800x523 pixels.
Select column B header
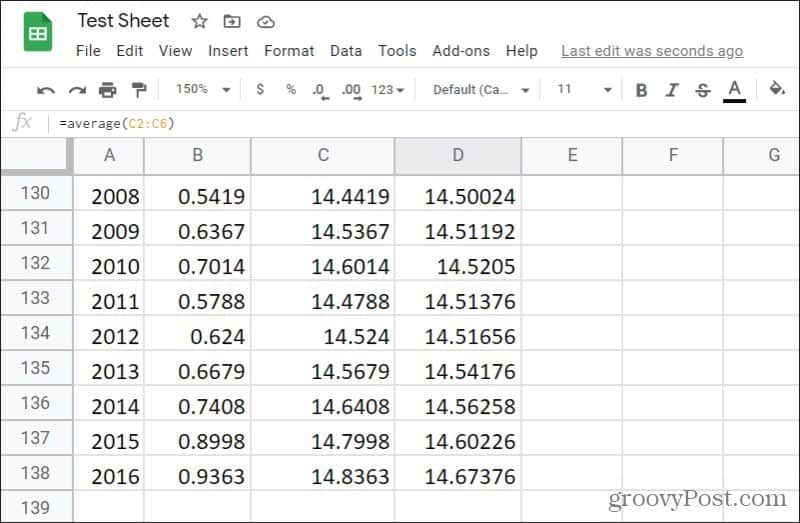pos(198,155)
